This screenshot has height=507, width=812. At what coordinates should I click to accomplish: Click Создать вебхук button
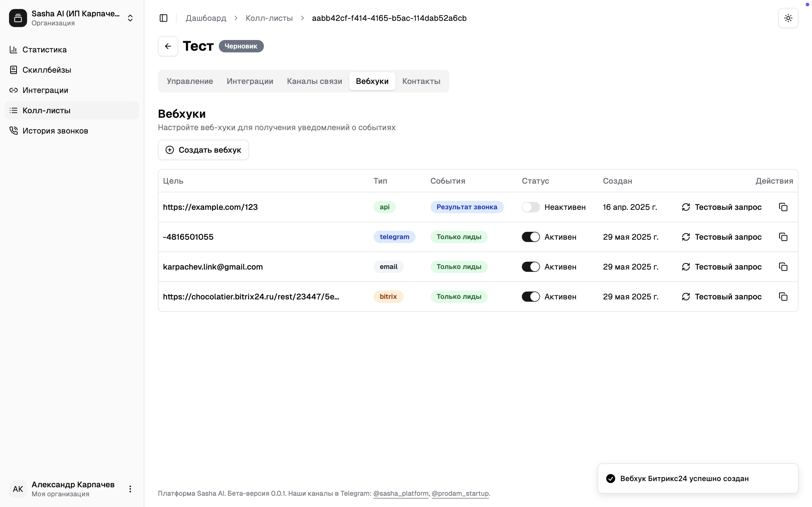203,150
